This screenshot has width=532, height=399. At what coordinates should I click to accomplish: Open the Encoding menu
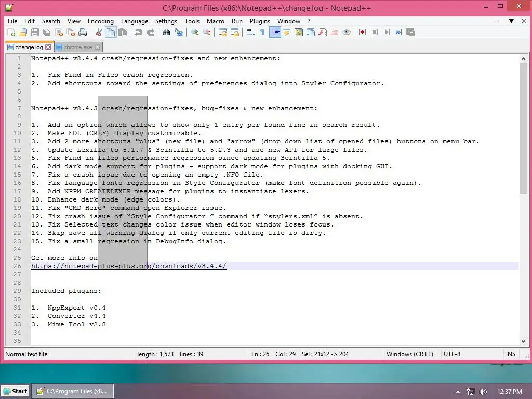coord(101,21)
